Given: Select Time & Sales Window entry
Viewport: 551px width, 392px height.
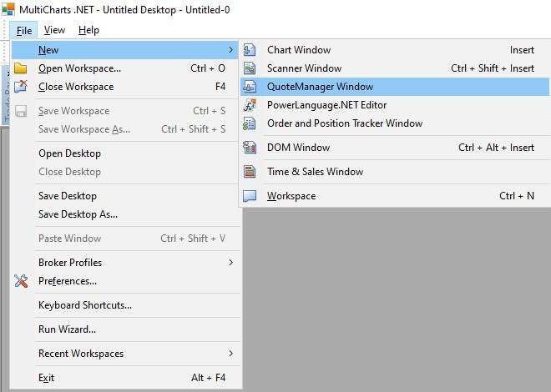Looking at the screenshot, I should pyautogui.click(x=395, y=172).
